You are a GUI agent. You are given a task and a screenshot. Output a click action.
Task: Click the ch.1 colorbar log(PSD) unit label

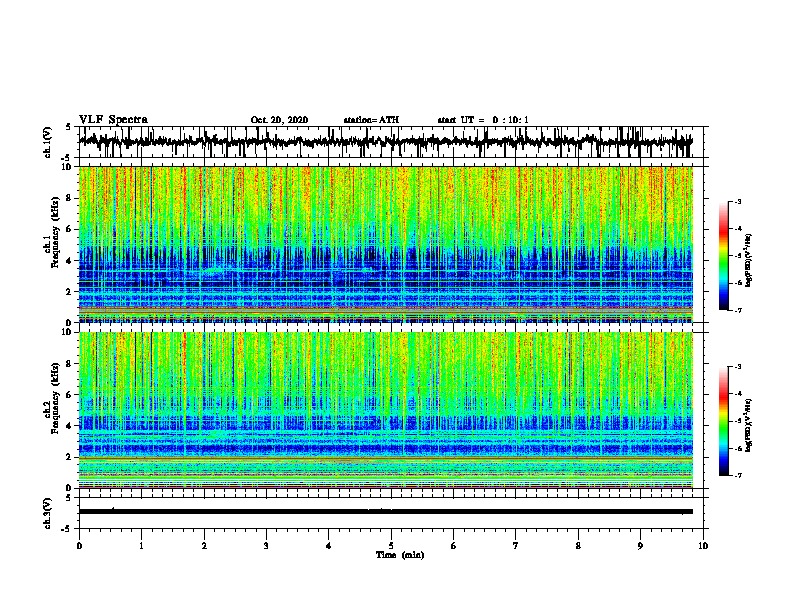coord(749,261)
